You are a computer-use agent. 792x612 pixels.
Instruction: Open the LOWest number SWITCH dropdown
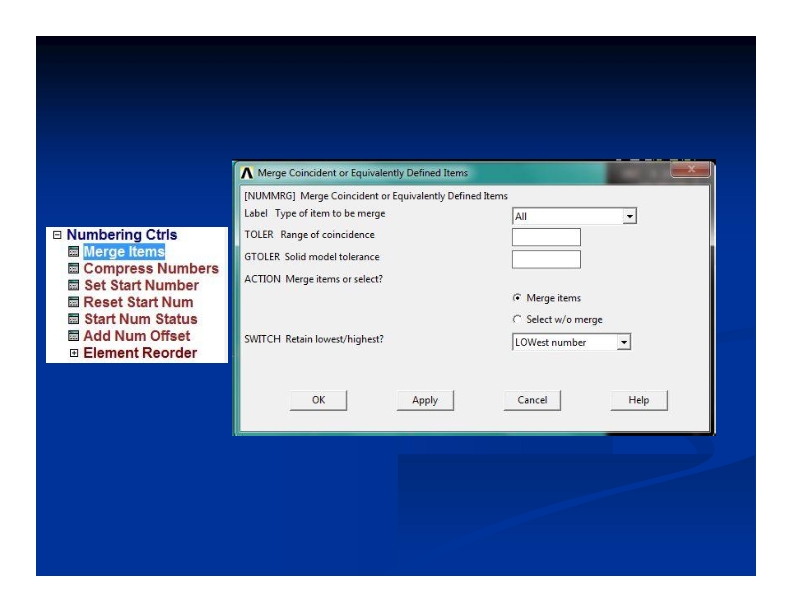[624, 343]
